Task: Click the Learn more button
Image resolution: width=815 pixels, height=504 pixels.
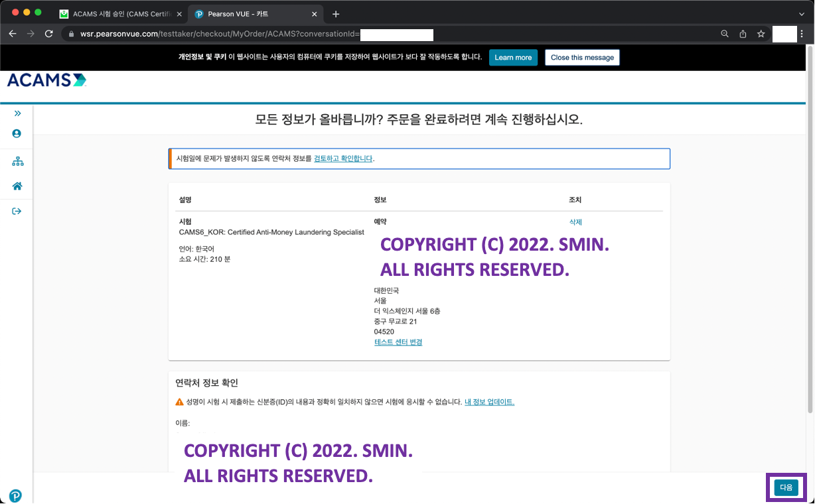Action: click(513, 58)
